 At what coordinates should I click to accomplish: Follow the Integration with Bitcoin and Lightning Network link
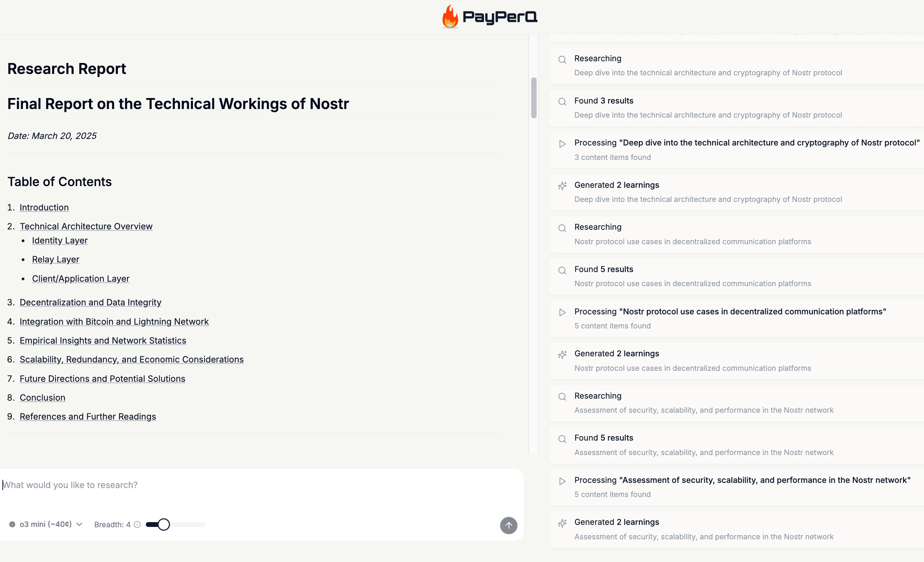[114, 321]
